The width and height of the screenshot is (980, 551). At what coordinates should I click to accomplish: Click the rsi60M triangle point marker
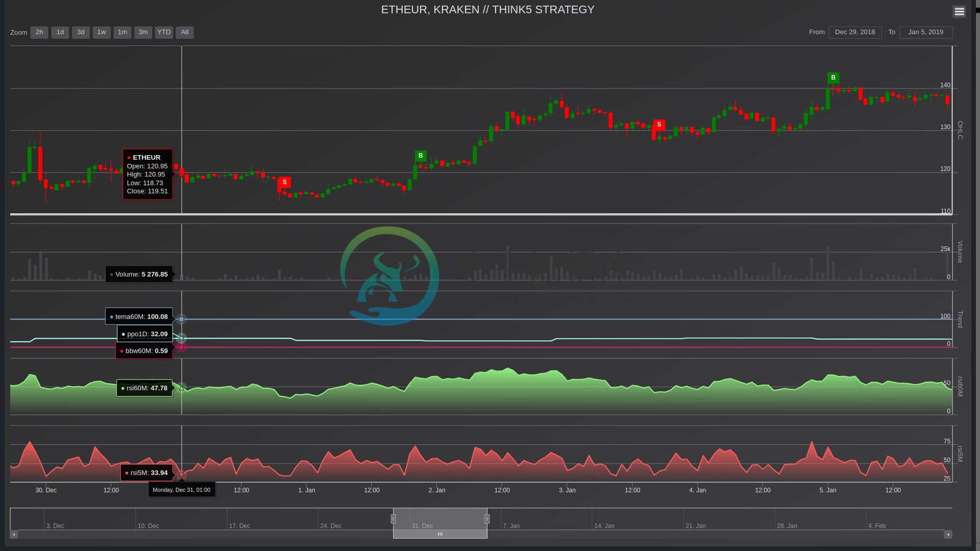[181, 388]
